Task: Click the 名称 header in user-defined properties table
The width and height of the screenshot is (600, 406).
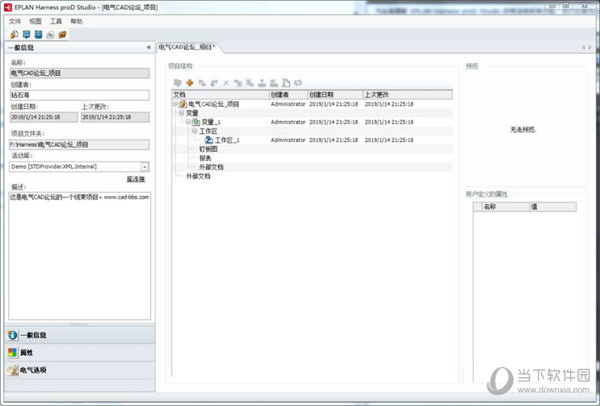Action: pos(506,207)
